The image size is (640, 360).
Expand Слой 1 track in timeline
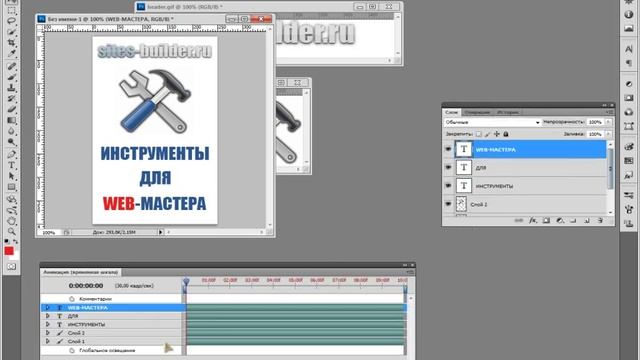point(47,341)
